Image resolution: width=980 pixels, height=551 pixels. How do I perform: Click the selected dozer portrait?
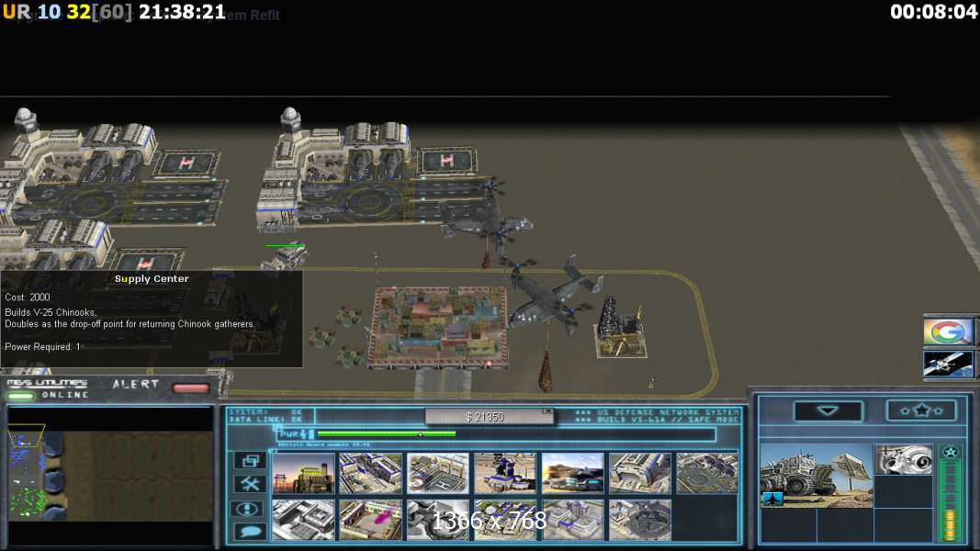(817, 476)
